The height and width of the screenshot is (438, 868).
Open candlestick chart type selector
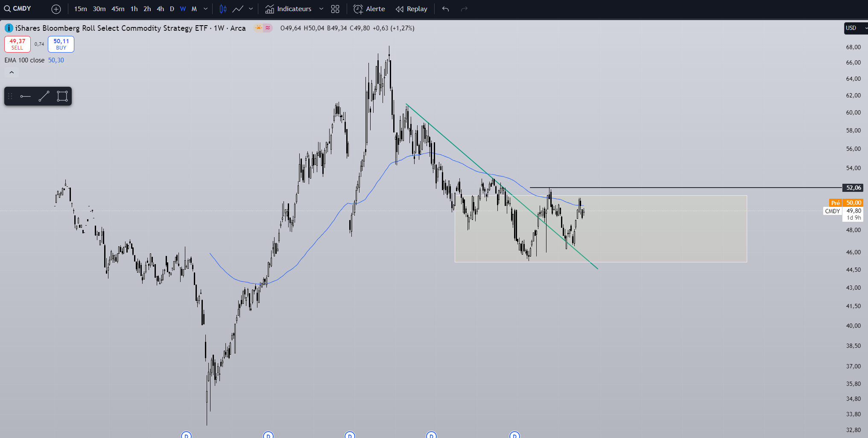pos(223,9)
